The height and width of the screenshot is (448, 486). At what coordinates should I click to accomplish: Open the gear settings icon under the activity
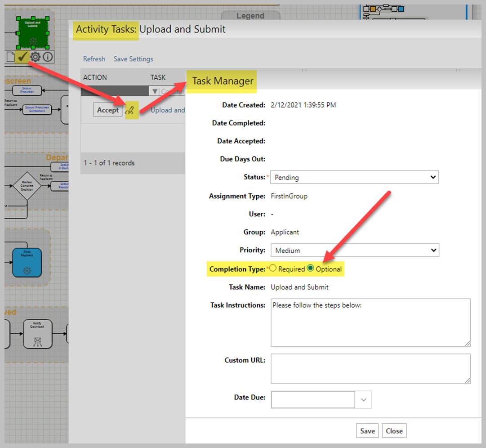pyautogui.click(x=35, y=57)
